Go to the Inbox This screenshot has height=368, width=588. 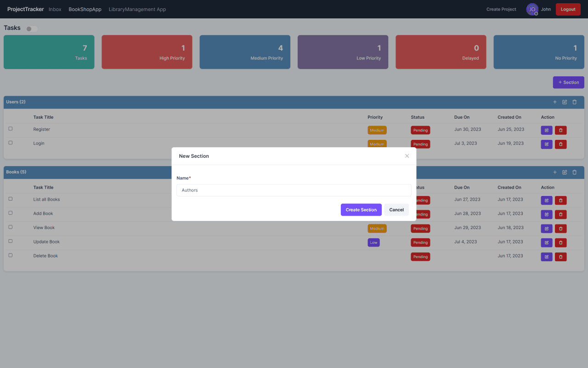[55, 9]
